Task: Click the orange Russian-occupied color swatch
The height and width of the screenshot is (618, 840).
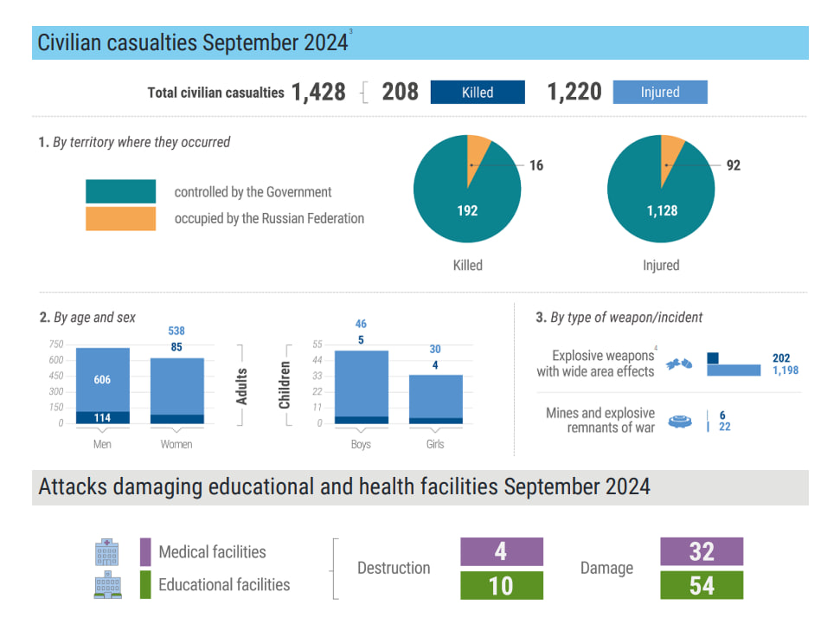Action: (x=120, y=219)
